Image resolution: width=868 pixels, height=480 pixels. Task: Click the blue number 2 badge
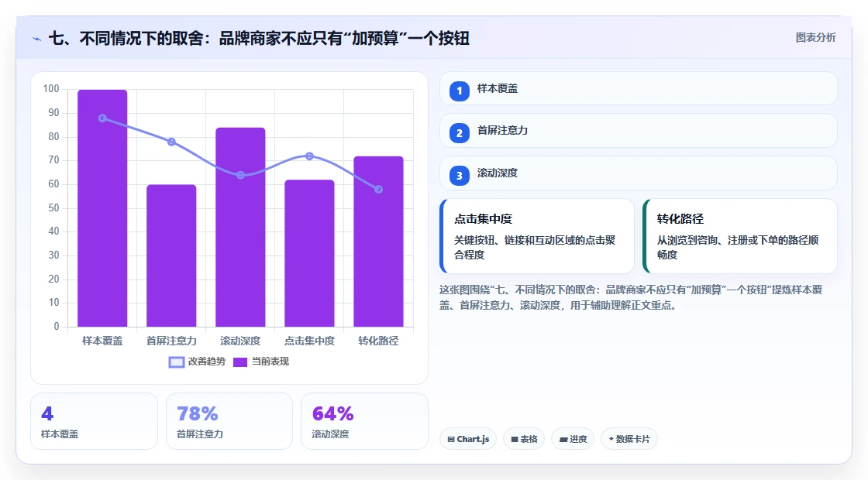pos(459,132)
